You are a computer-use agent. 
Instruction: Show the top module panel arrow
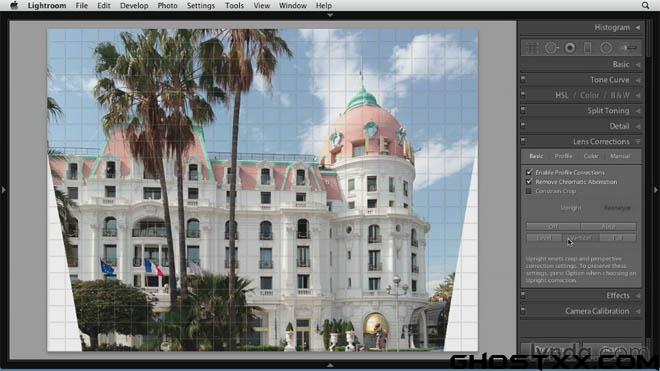click(x=330, y=15)
